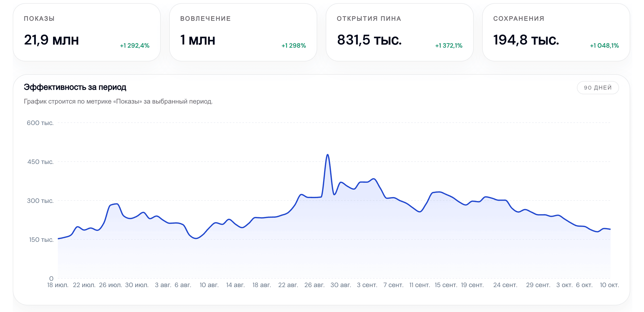644x312 pixels.
Task: Click the 10 авг. date label
Action: [x=209, y=285]
